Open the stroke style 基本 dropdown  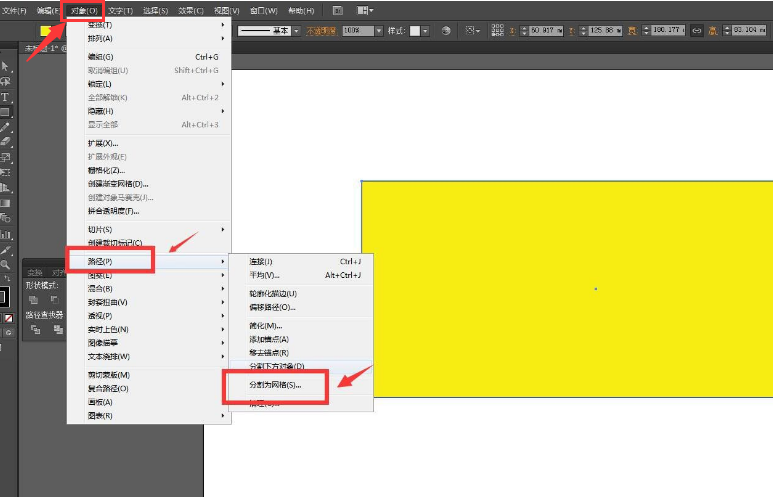coord(295,31)
